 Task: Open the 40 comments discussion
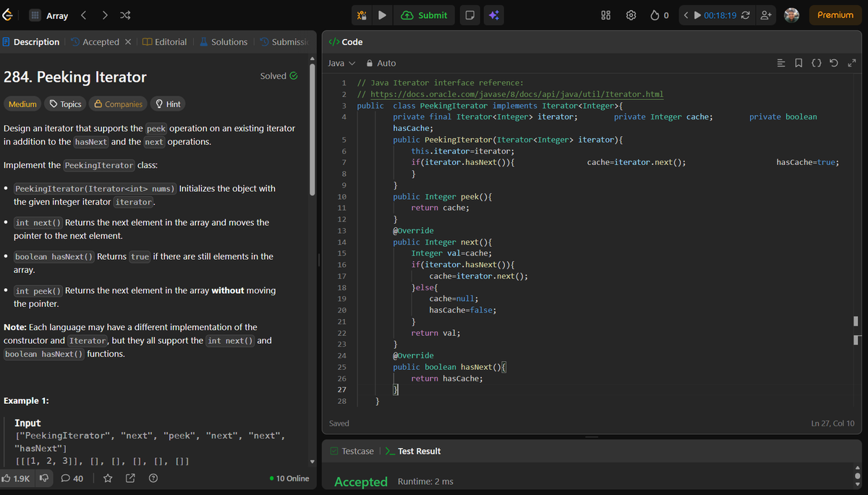pos(72,478)
